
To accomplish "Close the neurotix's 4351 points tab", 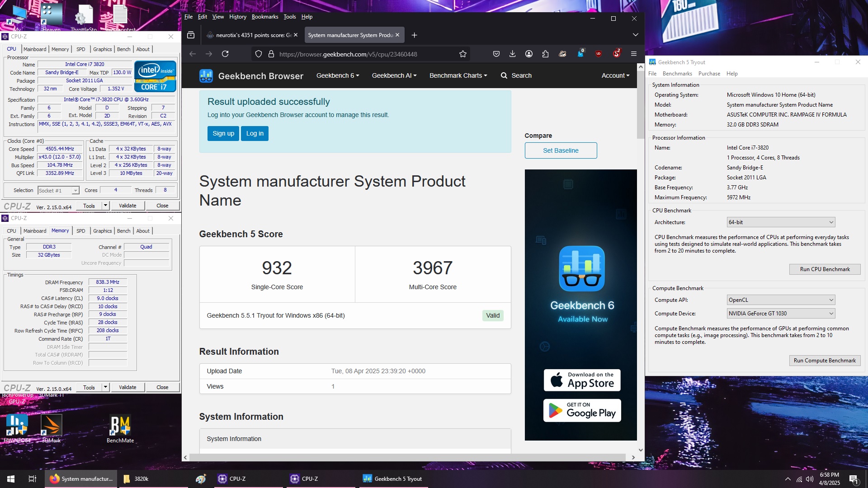I will [296, 35].
